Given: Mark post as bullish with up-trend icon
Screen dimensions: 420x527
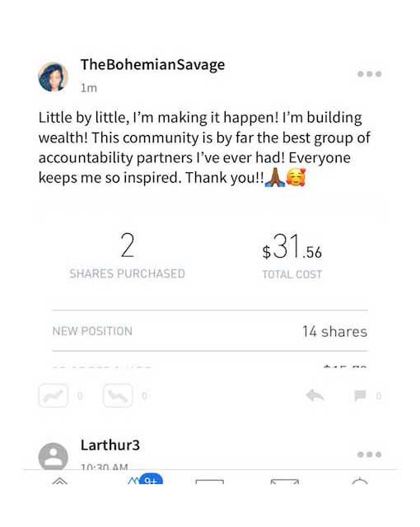Looking at the screenshot, I should pyautogui.click(x=54, y=395).
